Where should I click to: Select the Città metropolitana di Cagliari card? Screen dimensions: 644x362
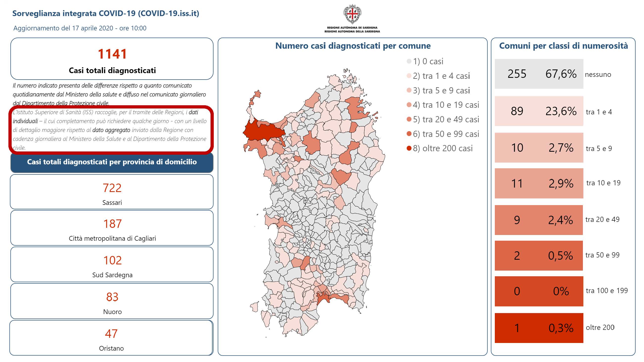point(112,228)
